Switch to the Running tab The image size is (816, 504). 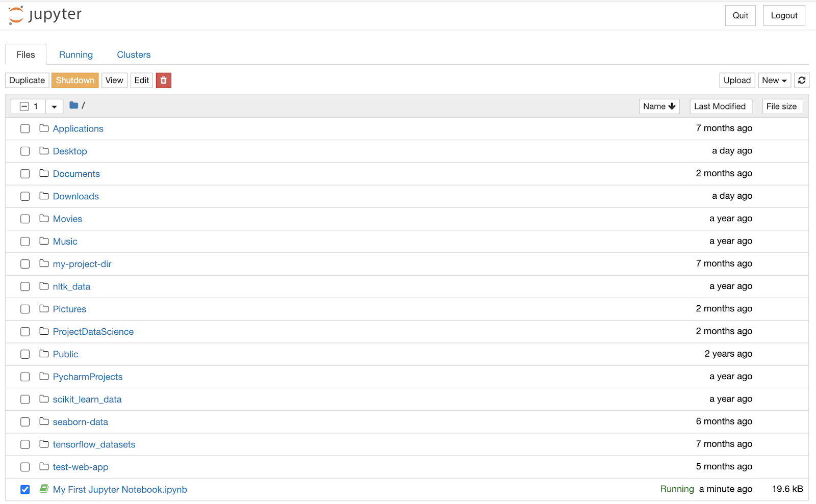76,55
